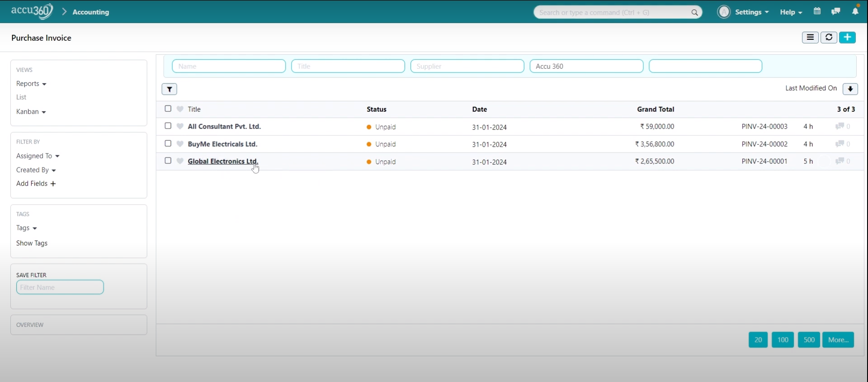Switch to List view

pos(21,97)
